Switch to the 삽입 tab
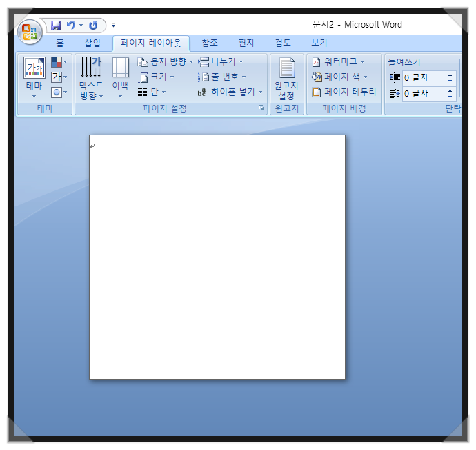 tap(92, 43)
